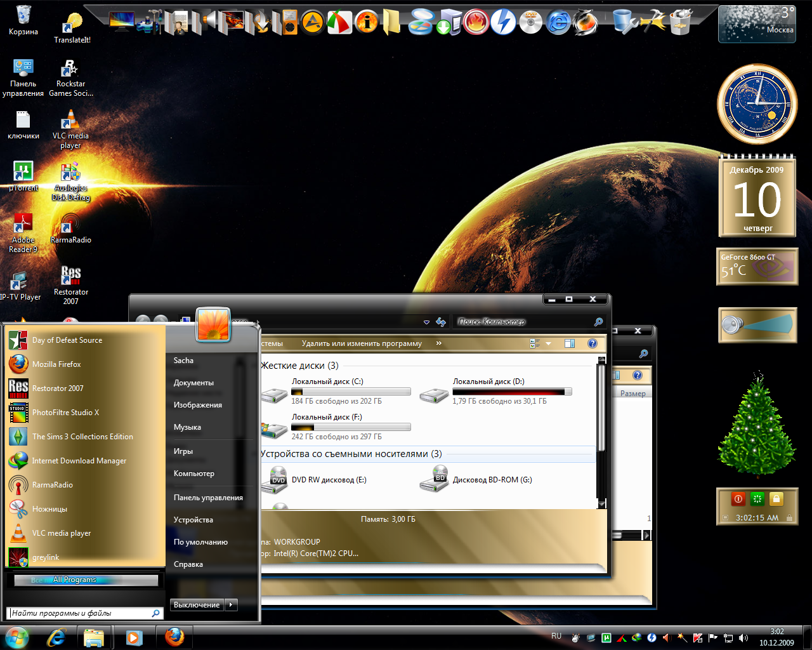The width and height of the screenshot is (812, 650).
Task: Open Windows Explorer from the taskbar
Action: tap(94, 637)
